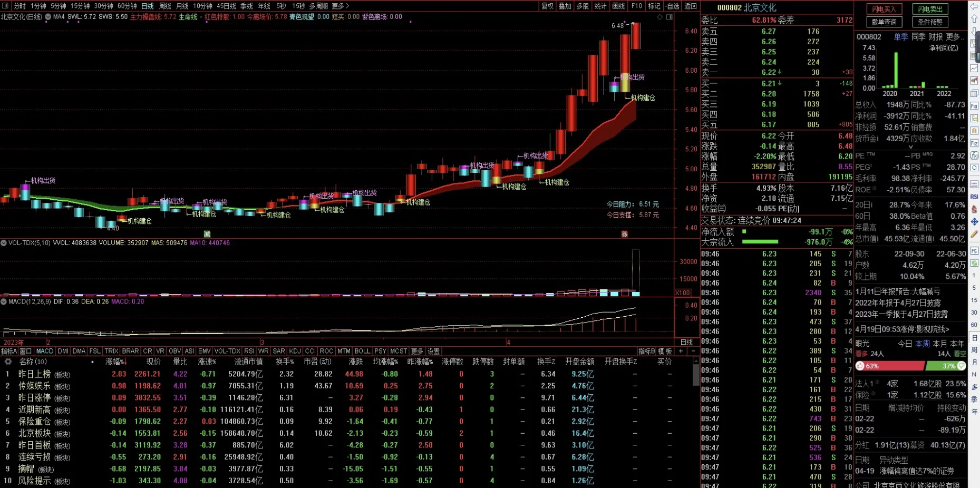Expand 更多.. in the finance panel header
Viewport: 980px width, 488px height.
coord(955,37)
